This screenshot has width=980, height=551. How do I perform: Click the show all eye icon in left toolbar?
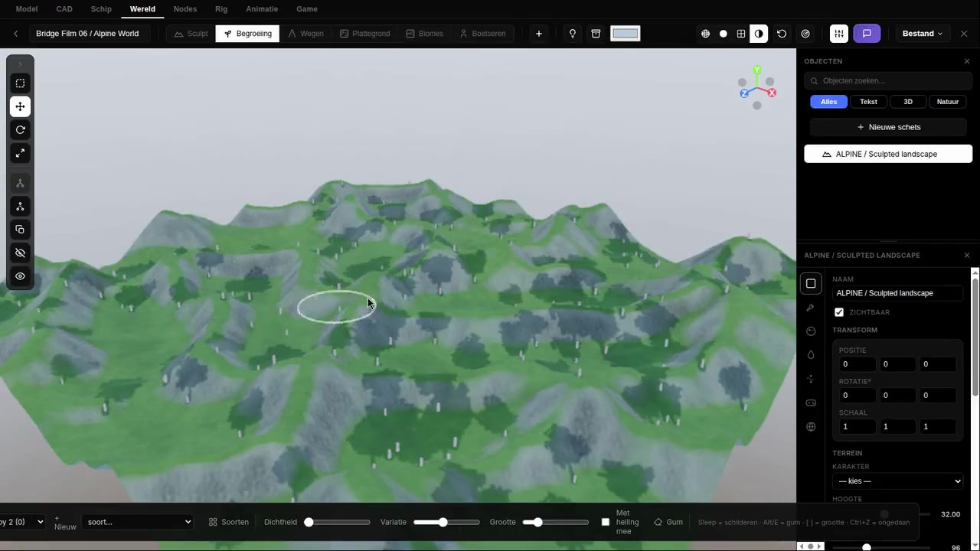[x=20, y=276]
